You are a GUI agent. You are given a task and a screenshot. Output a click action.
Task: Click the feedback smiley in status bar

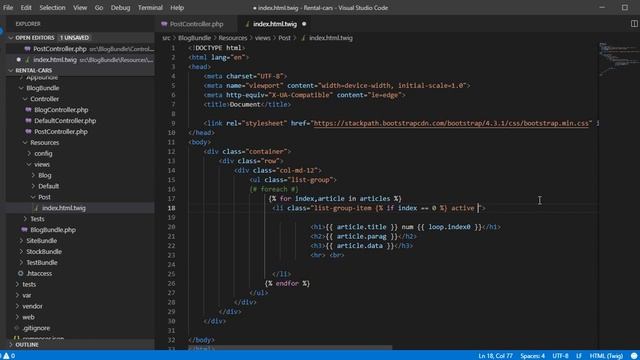tap(634, 356)
